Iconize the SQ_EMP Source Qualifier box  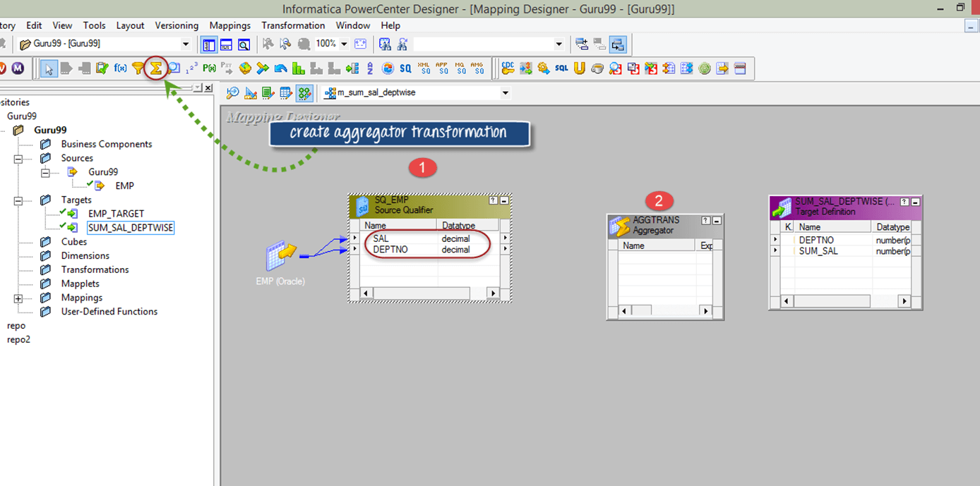[x=504, y=201]
